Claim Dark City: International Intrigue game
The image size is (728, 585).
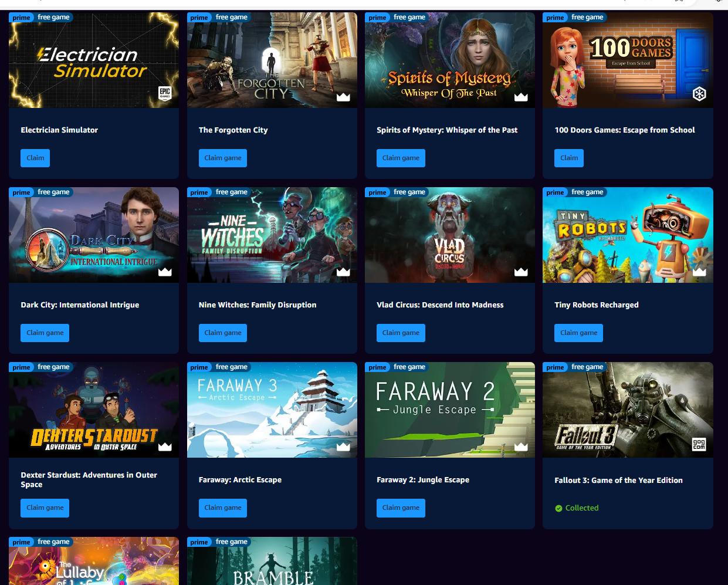[45, 333]
